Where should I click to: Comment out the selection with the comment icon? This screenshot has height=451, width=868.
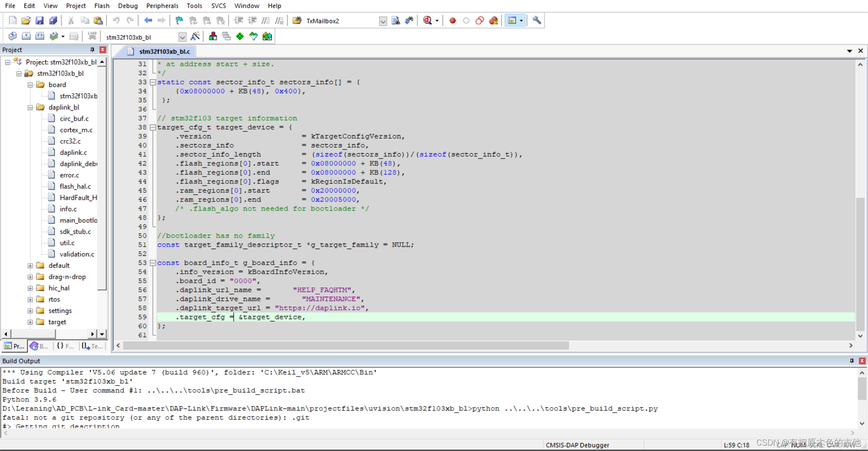click(266, 20)
